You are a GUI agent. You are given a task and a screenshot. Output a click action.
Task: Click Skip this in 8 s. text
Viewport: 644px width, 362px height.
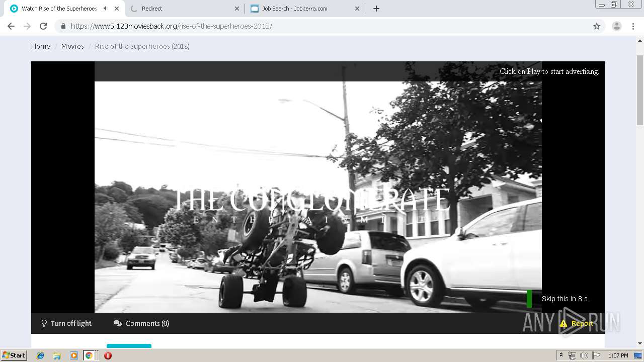[566, 299]
